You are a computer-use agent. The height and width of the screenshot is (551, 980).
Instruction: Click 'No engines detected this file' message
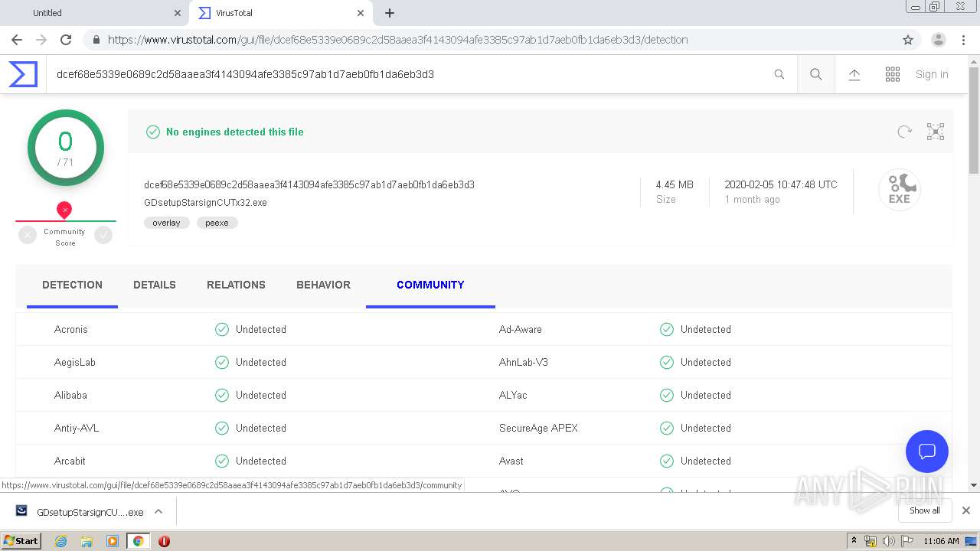pos(235,132)
